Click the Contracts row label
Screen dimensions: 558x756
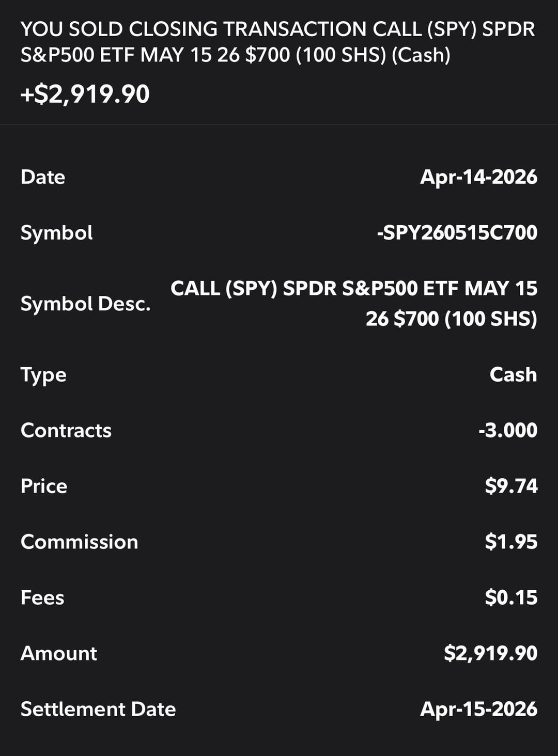click(x=66, y=430)
